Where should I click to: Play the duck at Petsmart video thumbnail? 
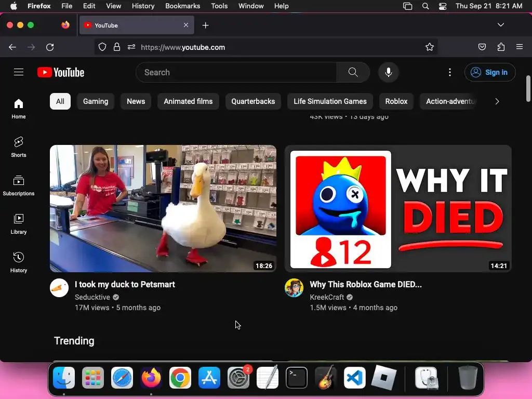pyautogui.click(x=163, y=209)
